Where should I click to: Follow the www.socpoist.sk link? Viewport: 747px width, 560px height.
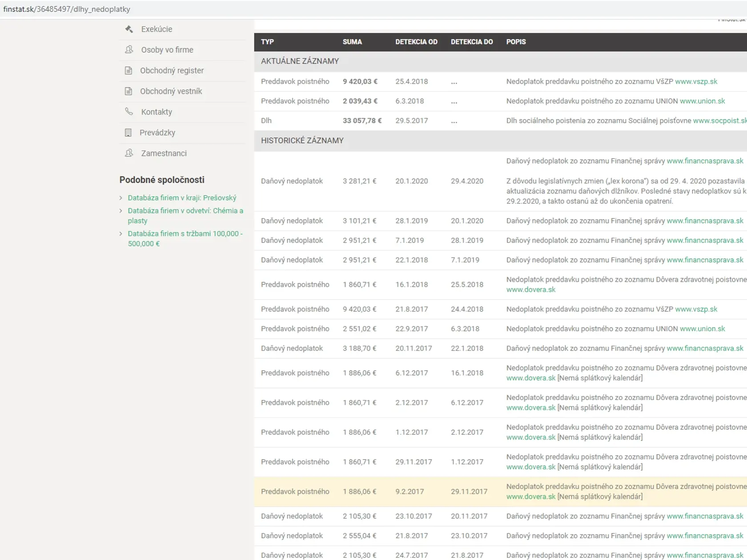click(x=720, y=120)
